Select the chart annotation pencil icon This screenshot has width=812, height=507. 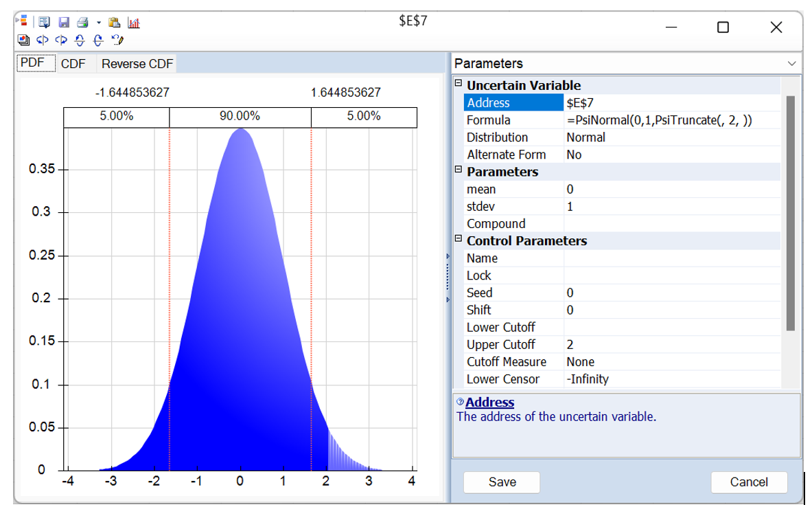(115, 39)
